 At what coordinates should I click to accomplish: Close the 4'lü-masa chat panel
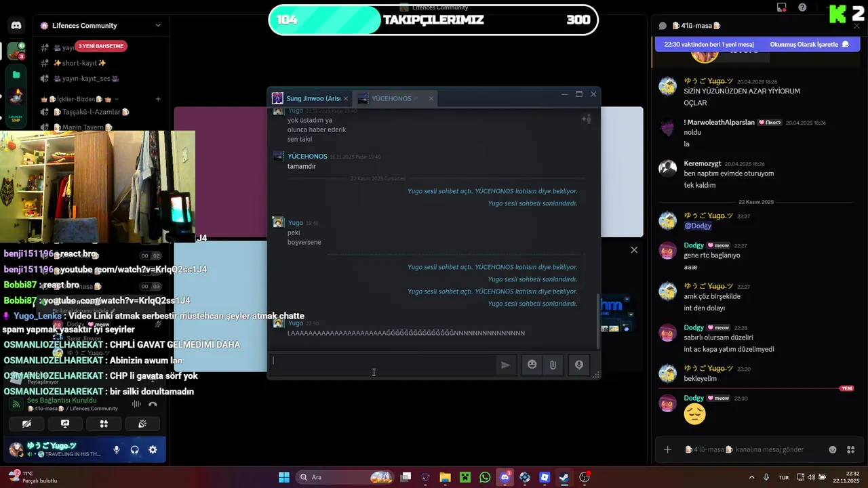click(x=857, y=26)
